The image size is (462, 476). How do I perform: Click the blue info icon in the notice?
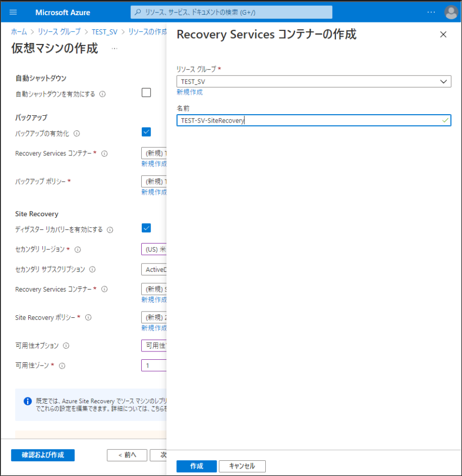28,401
